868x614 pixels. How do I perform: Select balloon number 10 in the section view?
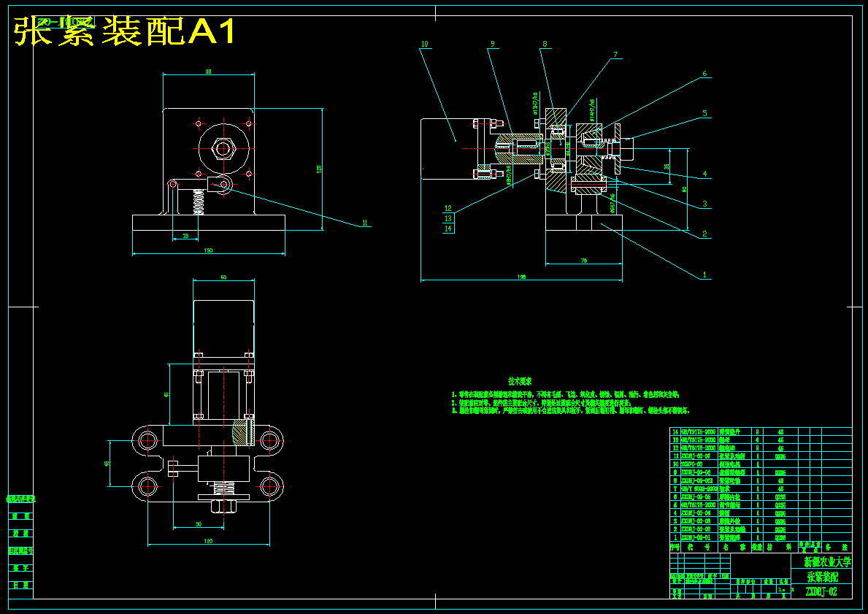click(x=425, y=44)
